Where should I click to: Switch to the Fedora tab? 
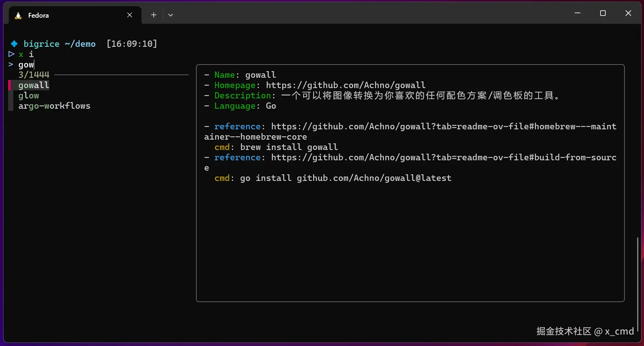pyautogui.click(x=75, y=15)
